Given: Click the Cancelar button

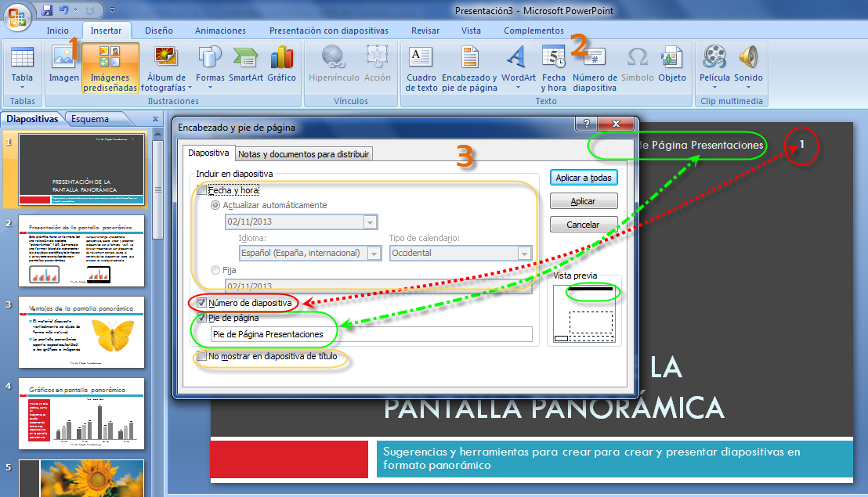Looking at the screenshot, I should [x=584, y=225].
